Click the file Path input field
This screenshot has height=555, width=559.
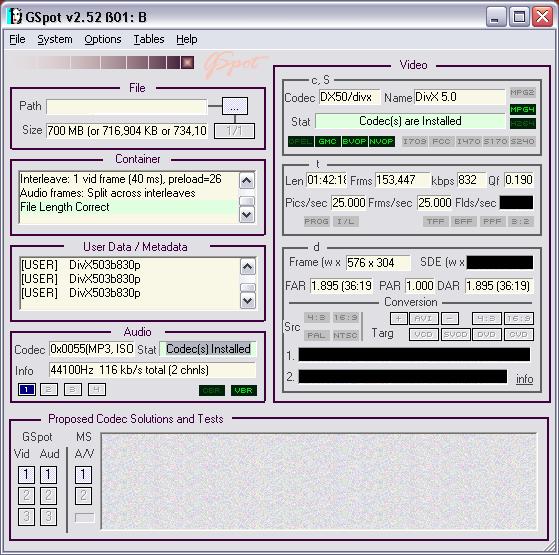(126, 107)
